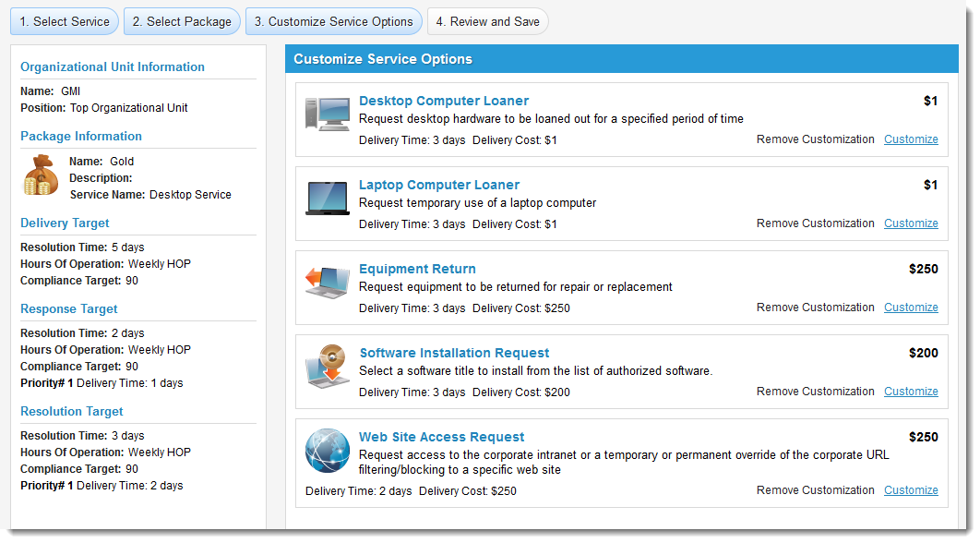Screen dimensions: 980x543
Task: Click the Gold package money bag icon
Action: (42, 175)
